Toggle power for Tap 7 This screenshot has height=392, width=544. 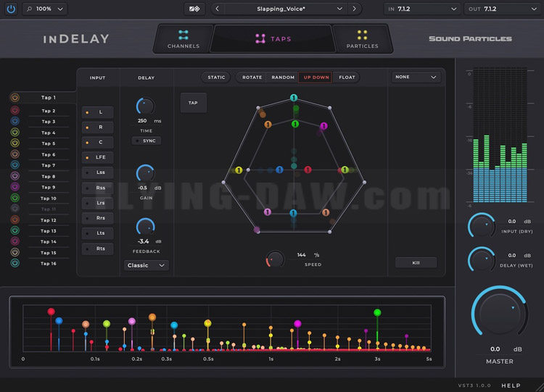point(15,164)
